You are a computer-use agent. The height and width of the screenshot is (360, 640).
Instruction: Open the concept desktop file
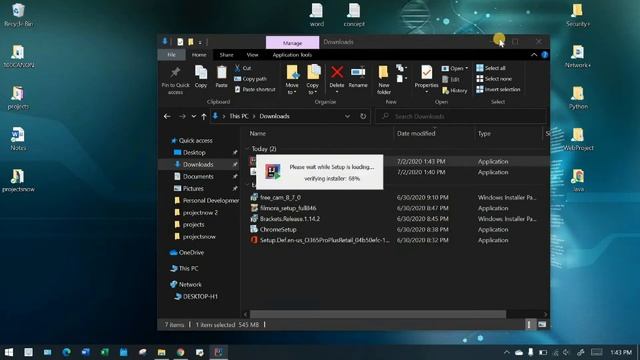(354, 15)
